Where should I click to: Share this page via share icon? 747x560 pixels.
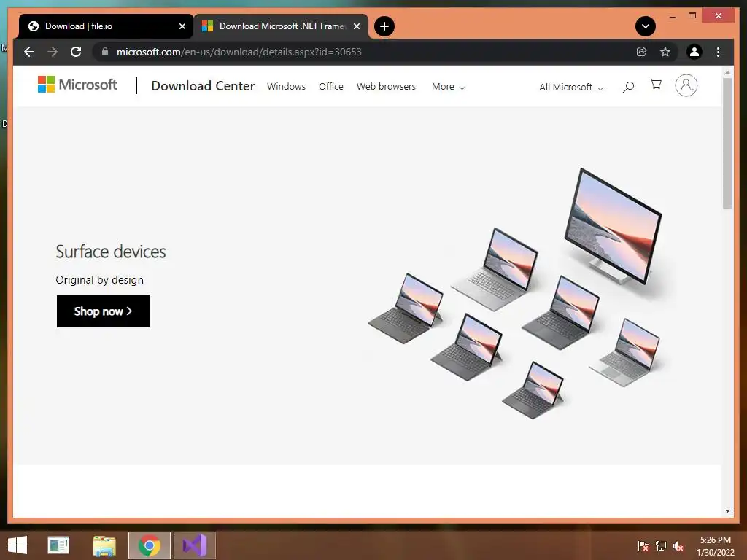click(642, 52)
